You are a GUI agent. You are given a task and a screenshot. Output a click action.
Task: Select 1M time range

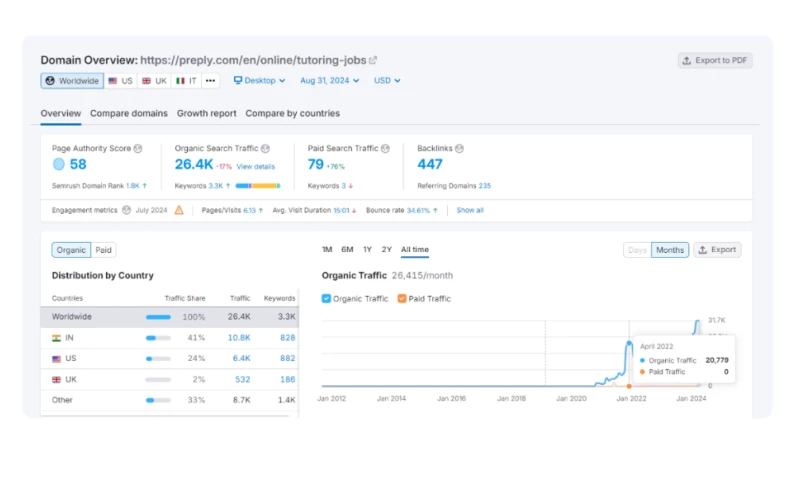[x=327, y=249]
